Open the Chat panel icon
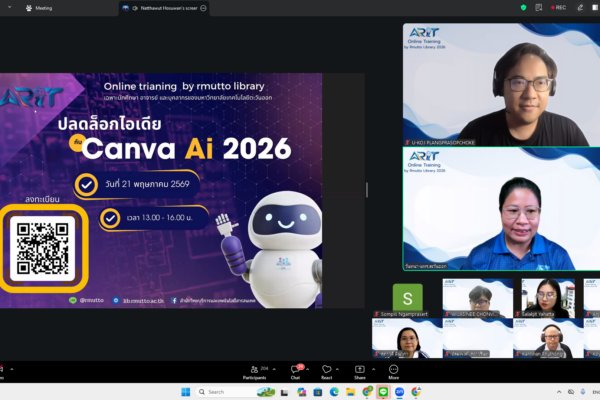The width and height of the screenshot is (600, 400). pyautogui.click(x=295, y=369)
